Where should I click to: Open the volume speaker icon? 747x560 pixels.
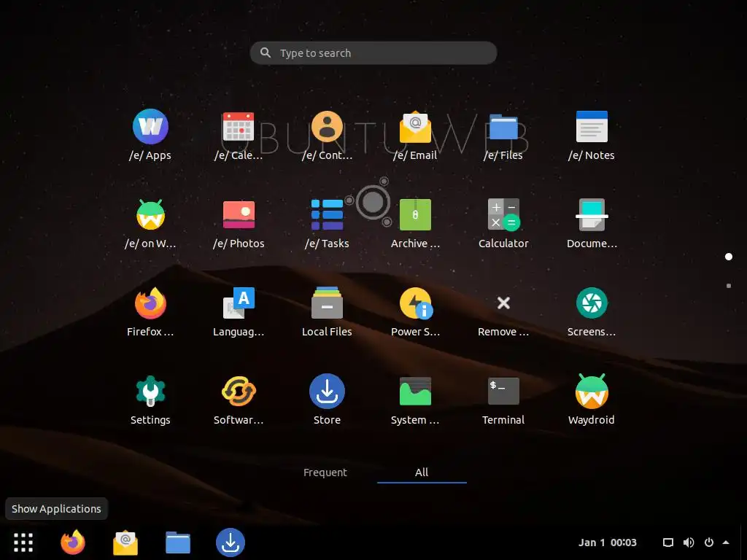tap(689, 542)
